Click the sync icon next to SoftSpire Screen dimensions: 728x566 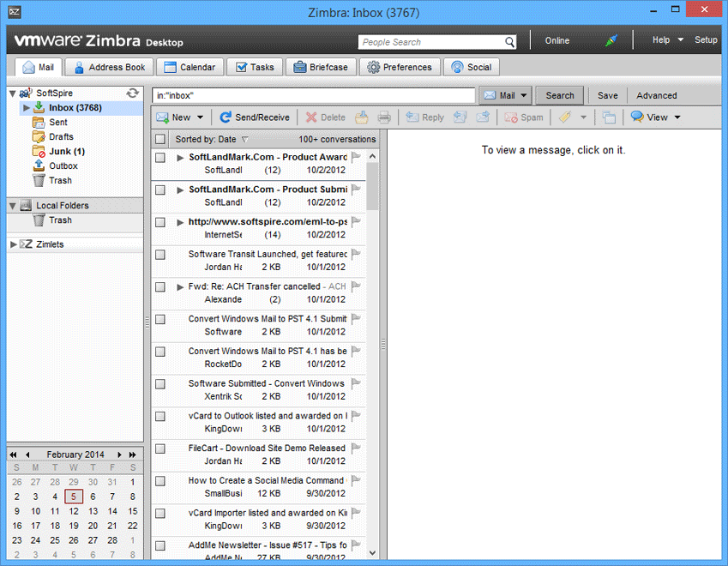132,93
